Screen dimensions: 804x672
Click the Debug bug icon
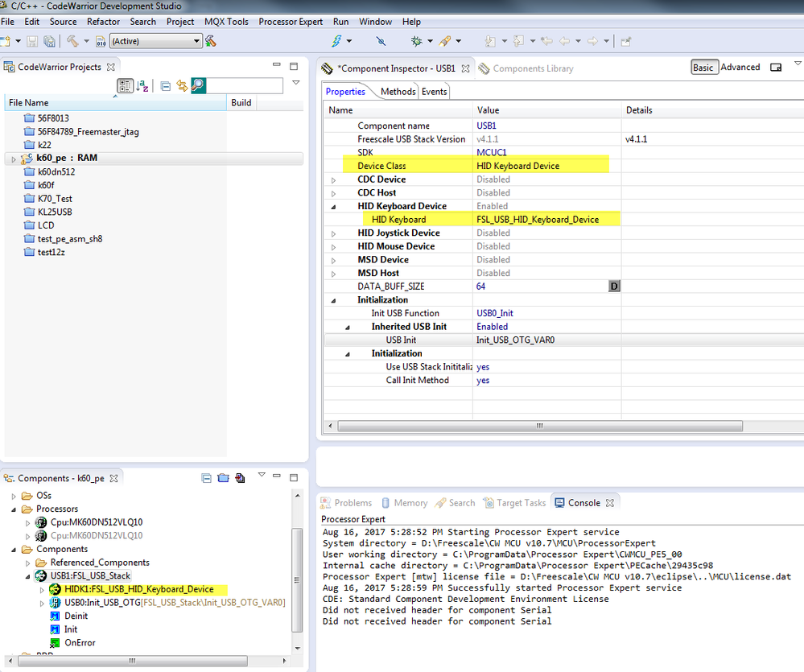click(x=416, y=41)
